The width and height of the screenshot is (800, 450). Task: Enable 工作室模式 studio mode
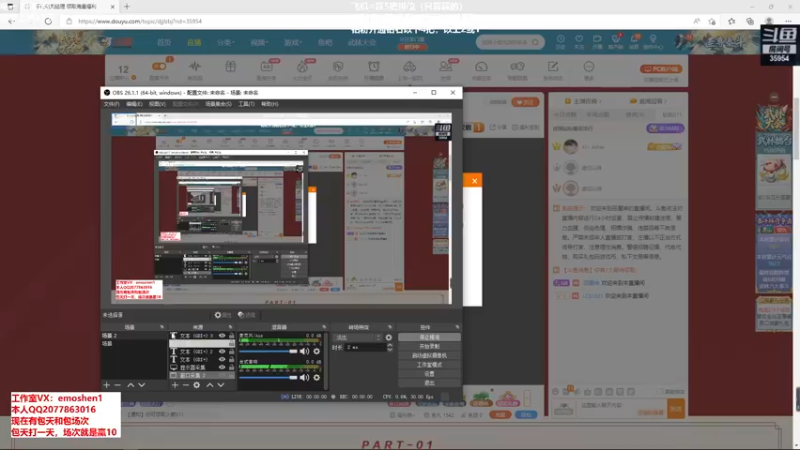click(429, 365)
